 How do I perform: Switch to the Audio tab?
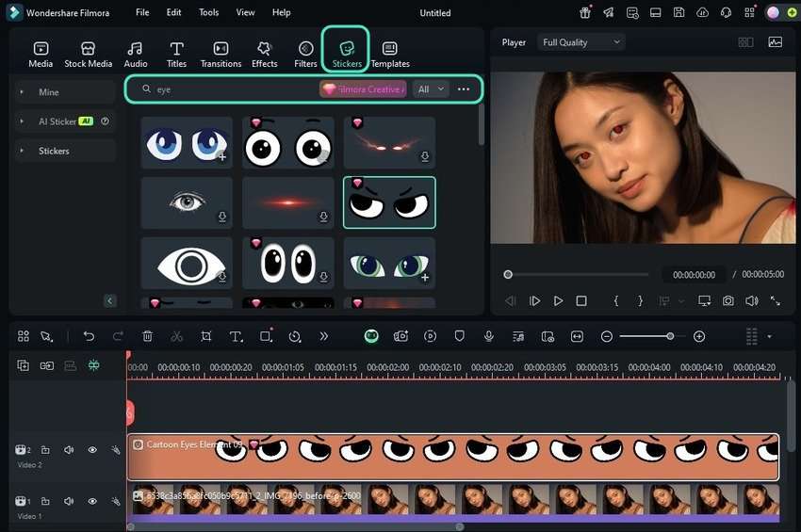[x=136, y=55]
